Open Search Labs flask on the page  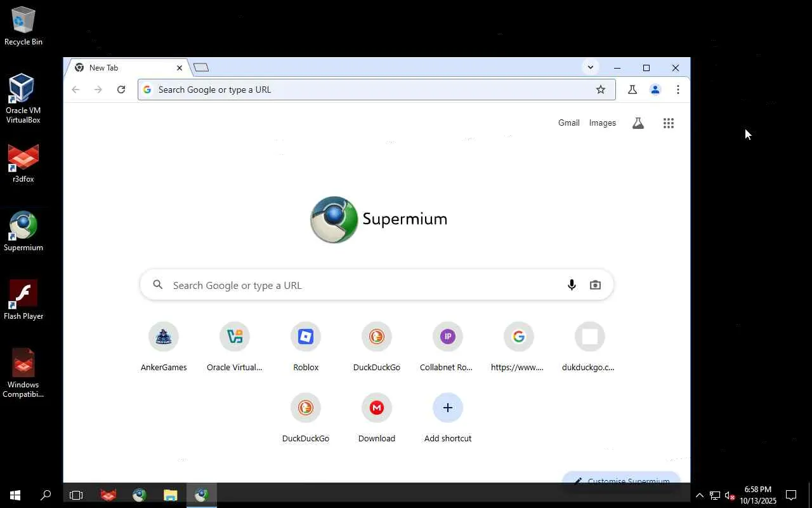click(x=638, y=123)
